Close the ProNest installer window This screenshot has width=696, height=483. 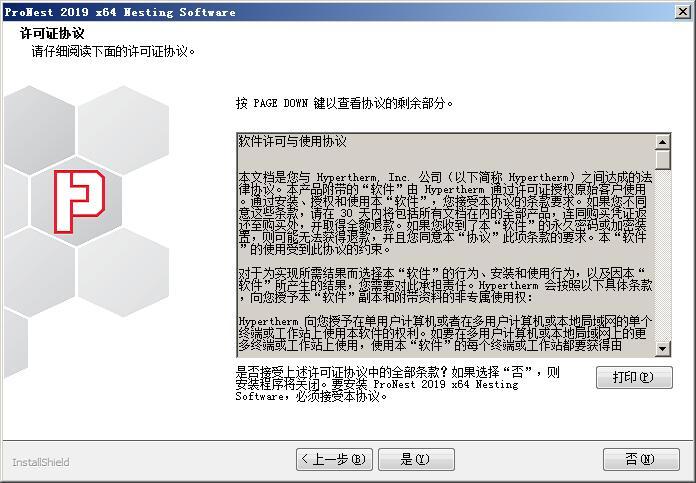coord(683,12)
